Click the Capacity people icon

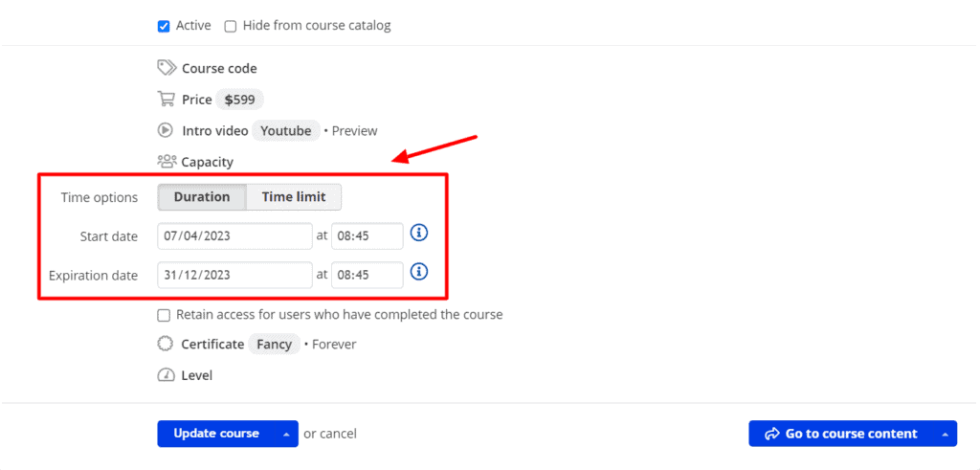point(167,162)
